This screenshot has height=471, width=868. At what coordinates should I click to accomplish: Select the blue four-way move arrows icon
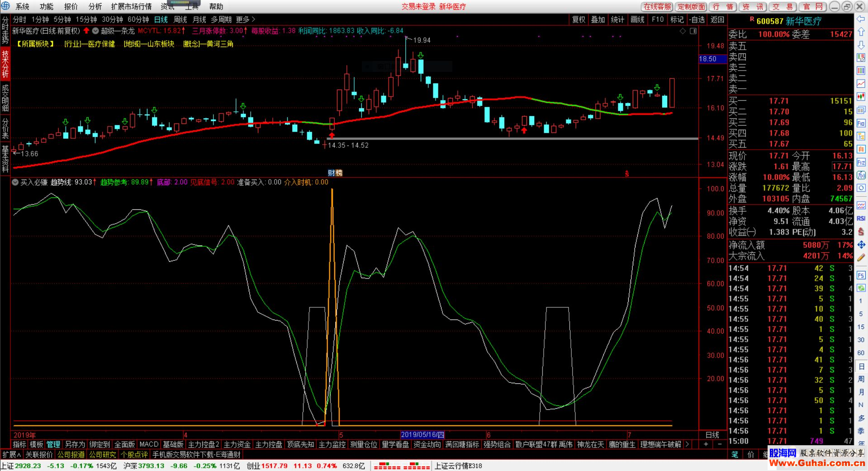click(x=861, y=245)
